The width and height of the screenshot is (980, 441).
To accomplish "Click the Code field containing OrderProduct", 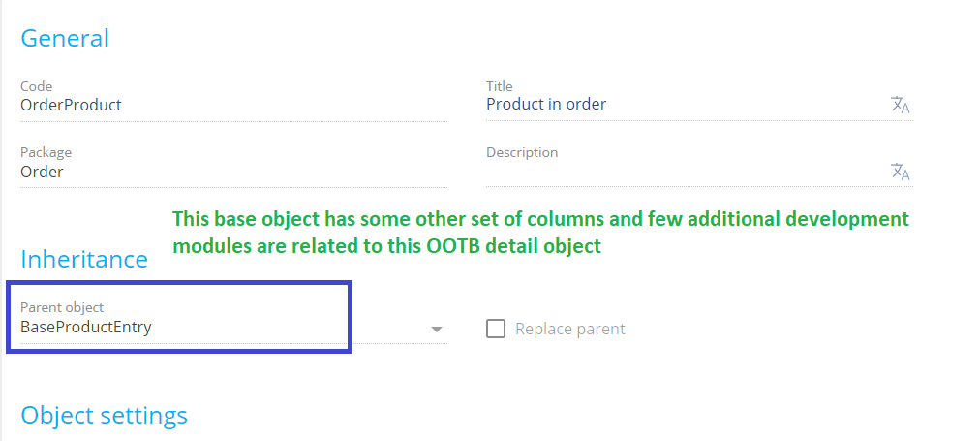I will pyautogui.click(x=233, y=105).
